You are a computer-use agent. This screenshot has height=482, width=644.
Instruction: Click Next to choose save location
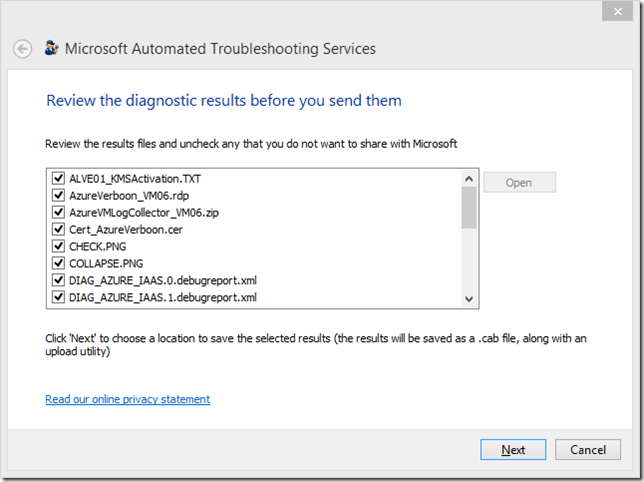click(x=513, y=450)
